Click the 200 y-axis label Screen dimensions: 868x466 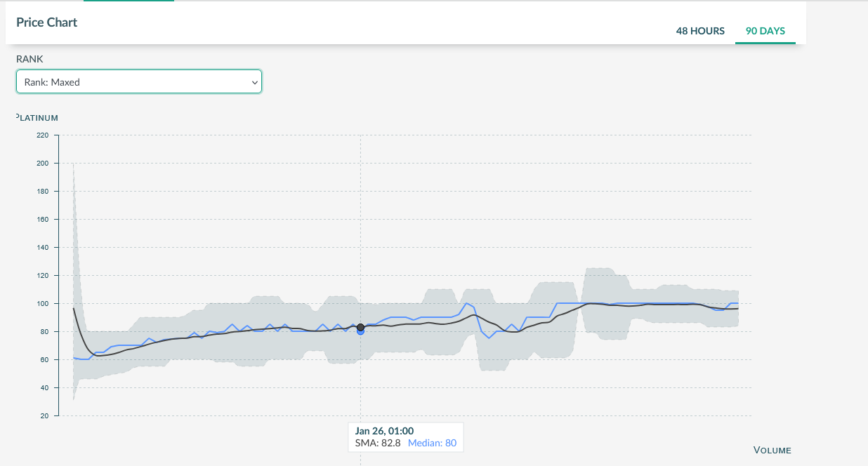43,163
